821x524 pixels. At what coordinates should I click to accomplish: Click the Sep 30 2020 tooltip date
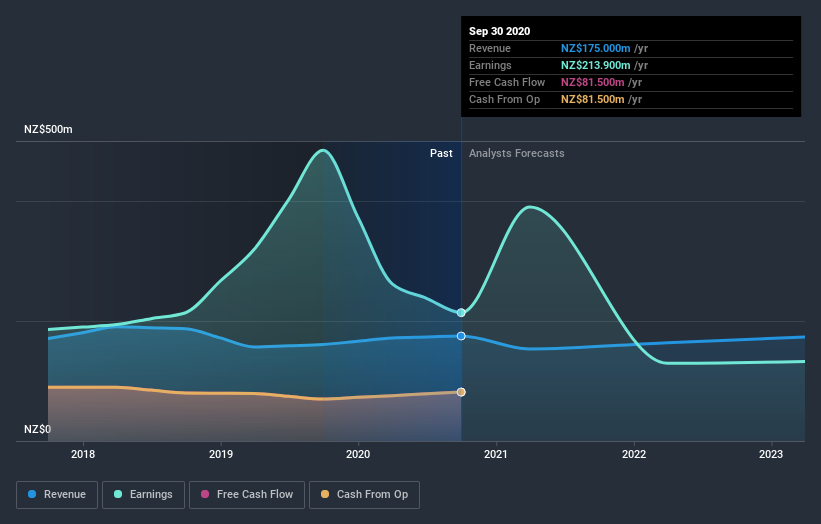click(500, 31)
